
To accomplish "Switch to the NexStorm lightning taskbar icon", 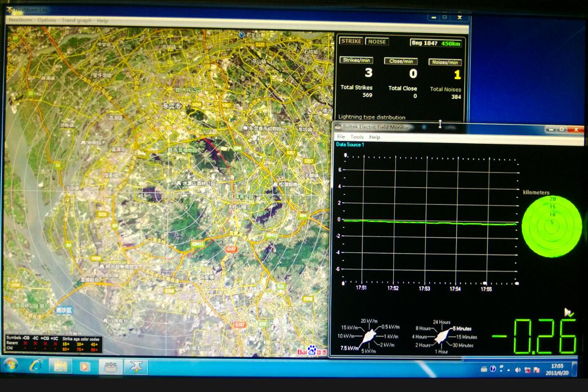I will [x=136, y=367].
